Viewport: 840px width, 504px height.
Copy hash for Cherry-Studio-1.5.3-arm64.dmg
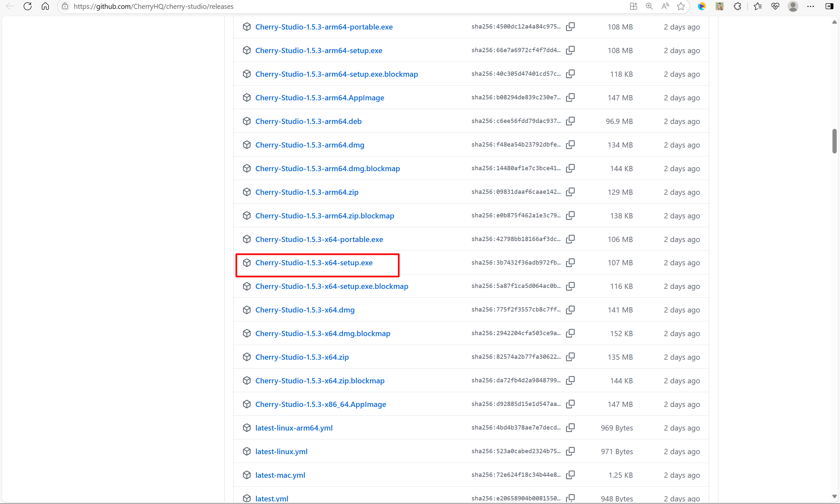point(570,145)
